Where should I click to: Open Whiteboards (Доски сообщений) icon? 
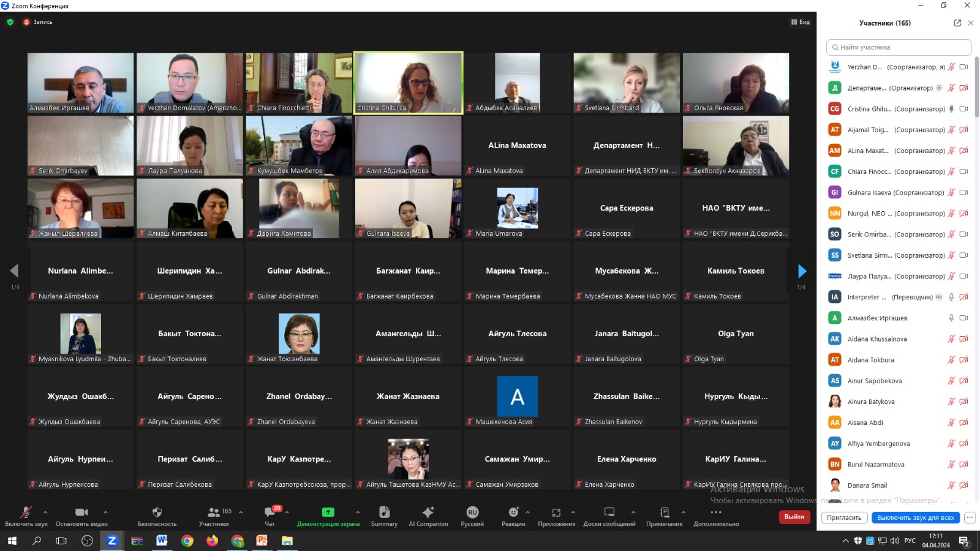(609, 512)
